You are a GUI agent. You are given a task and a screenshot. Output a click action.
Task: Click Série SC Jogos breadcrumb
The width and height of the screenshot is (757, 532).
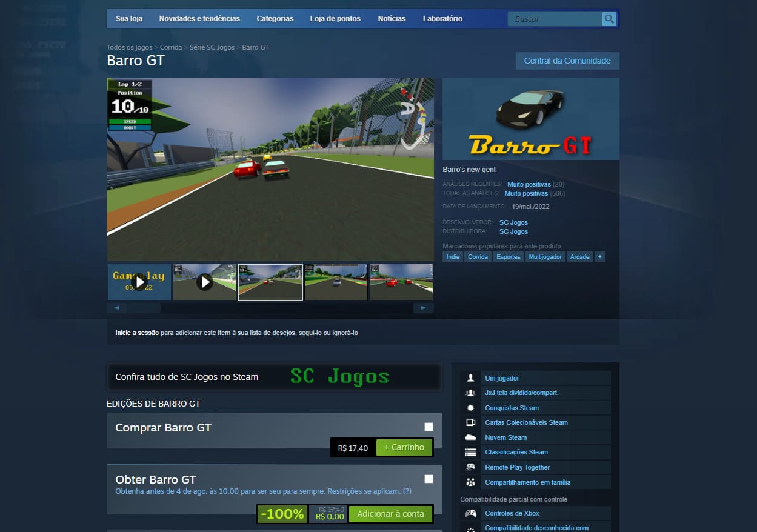[x=212, y=47]
